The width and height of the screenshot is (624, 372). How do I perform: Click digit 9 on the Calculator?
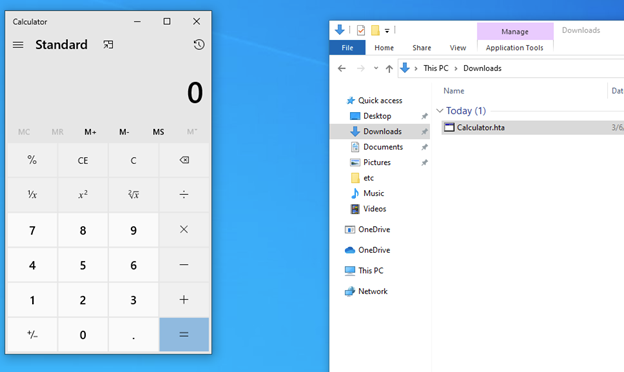133,230
